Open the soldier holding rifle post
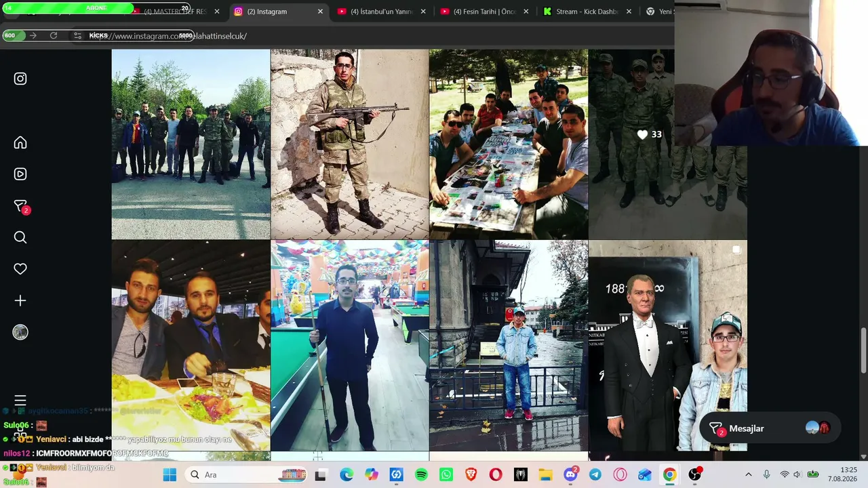Viewport: 868px width, 488px height. click(349, 144)
